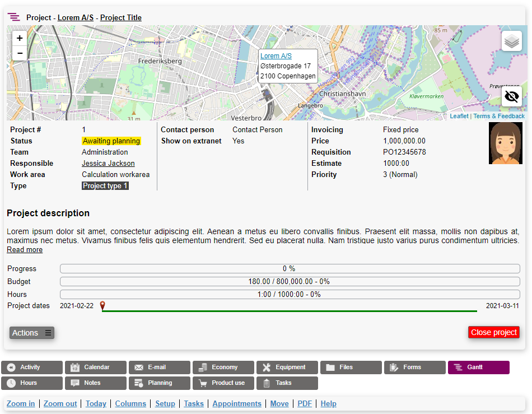The image size is (532, 414).
Task: Open the Calendar module tab
Action: [x=96, y=368]
